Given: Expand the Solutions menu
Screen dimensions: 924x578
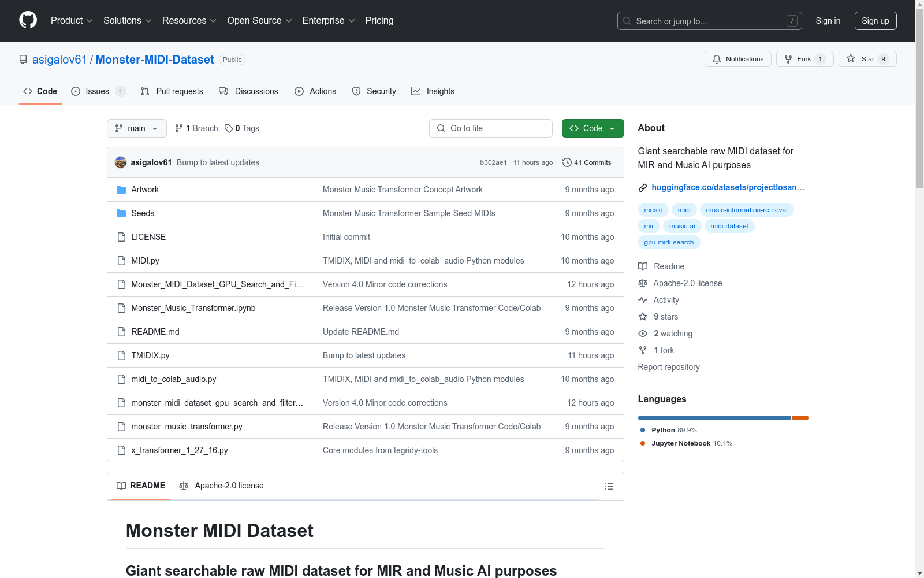Looking at the screenshot, I should [128, 21].
